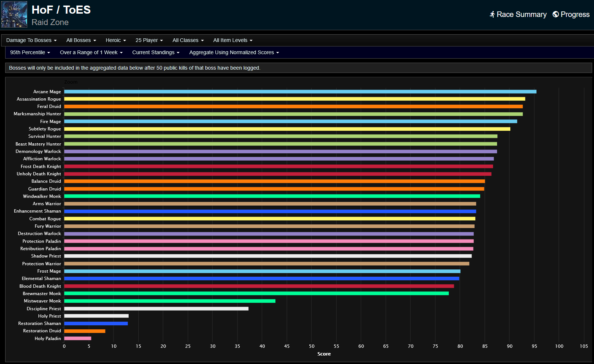Open Over a Range of 1 Week menu
Image resolution: width=594 pixels, height=364 pixels.
(x=91, y=52)
